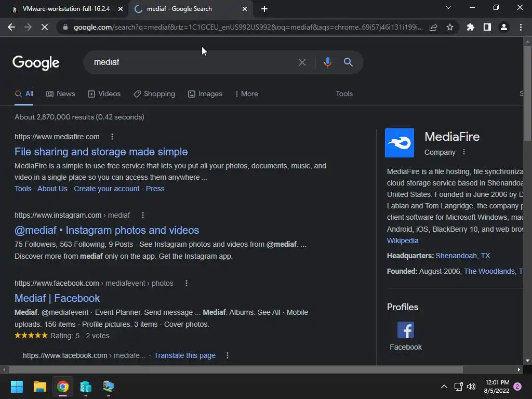This screenshot has width=532, height=399.
Task: Clear the search box text
Action: click(x=302, y=62)
